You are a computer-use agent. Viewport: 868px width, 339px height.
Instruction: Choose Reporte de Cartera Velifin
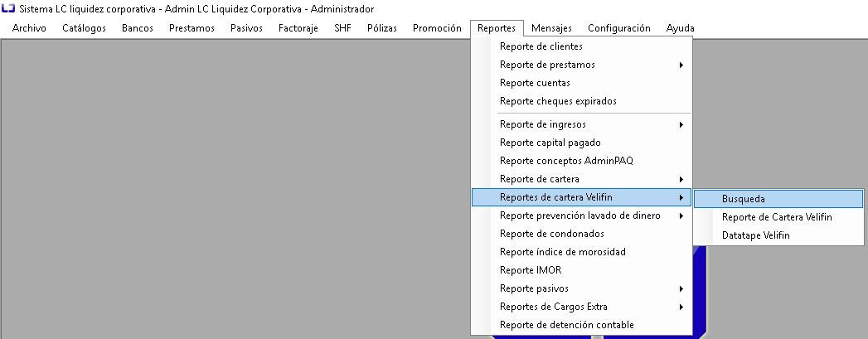tap(778, 217)
